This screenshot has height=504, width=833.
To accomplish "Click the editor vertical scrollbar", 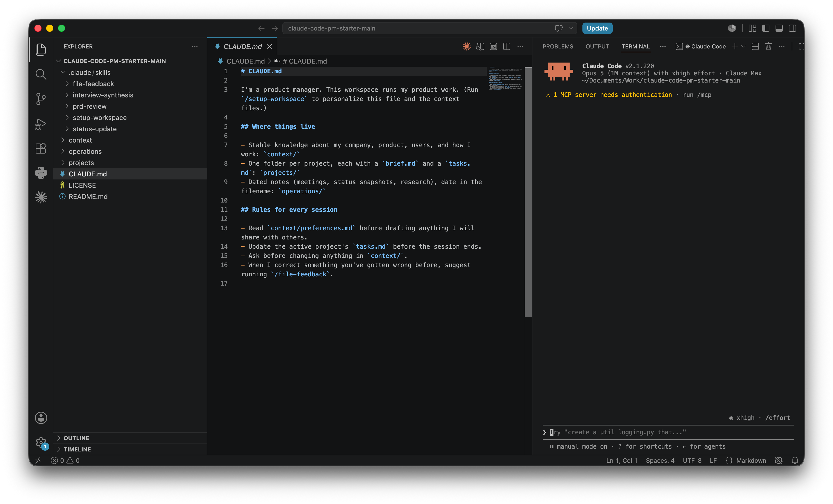I will tap(528, 192).
